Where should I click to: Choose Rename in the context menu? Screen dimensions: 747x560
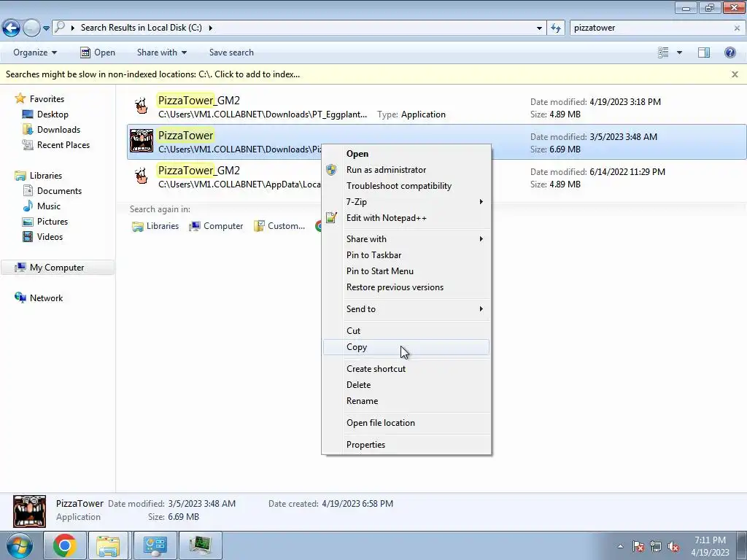coord(406,402)
